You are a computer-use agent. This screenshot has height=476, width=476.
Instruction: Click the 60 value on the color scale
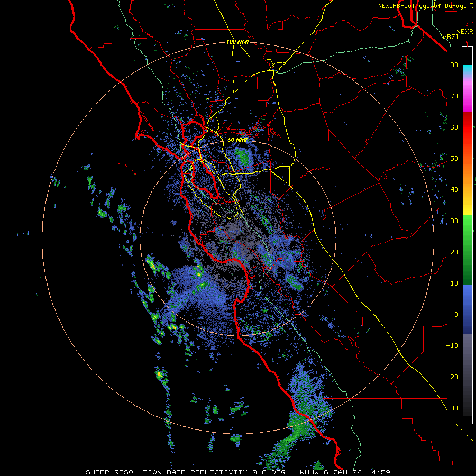(x=454, y=127)
